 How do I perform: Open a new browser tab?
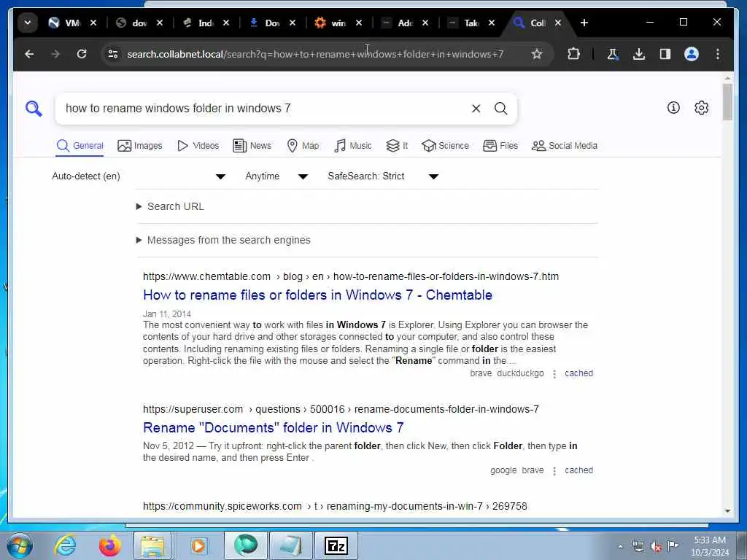click(x=584, y=23)
